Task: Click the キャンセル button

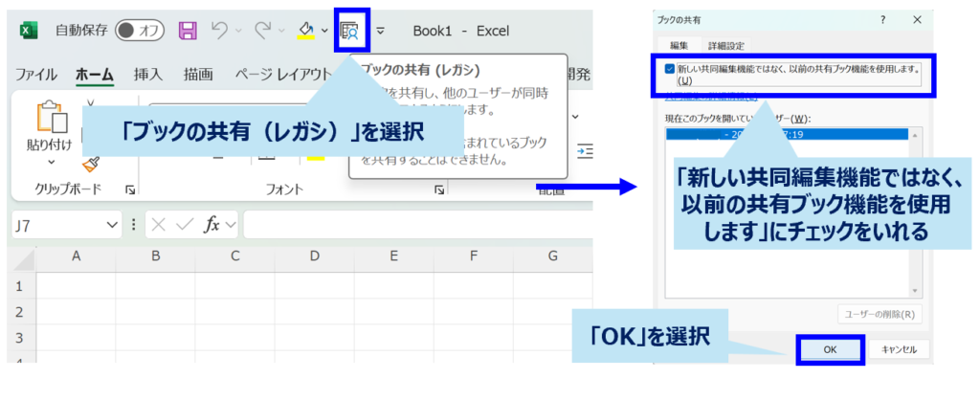Action: [899, 349]
